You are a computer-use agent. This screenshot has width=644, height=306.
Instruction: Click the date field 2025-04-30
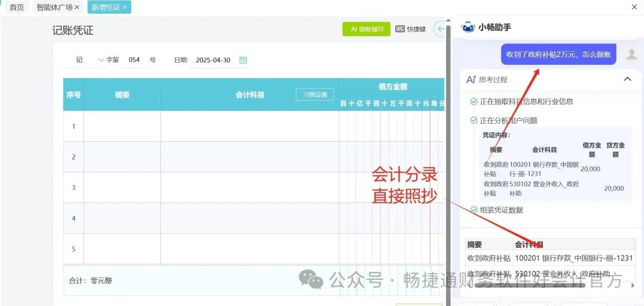213,60
